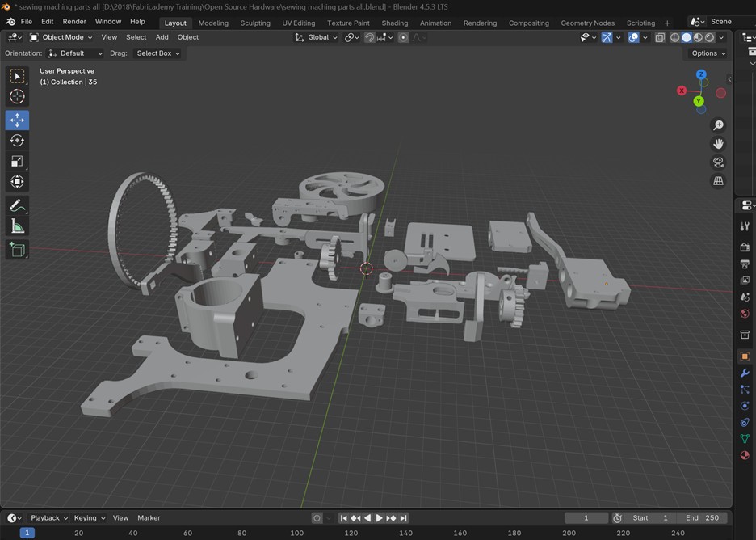The image size is (756, 540).
Task: Switch to the Sculpting workspace tab
Action: coord(255,23)
